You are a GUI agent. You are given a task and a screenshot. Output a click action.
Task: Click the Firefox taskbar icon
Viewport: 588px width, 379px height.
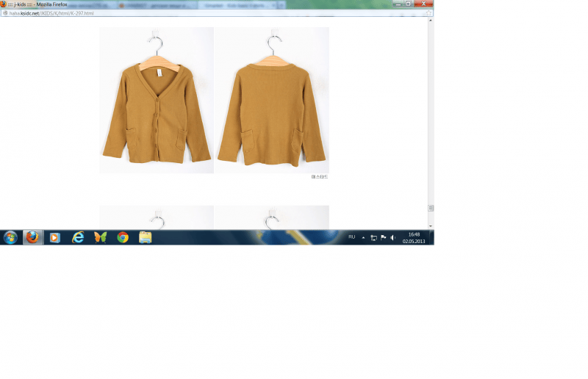tap(32, 238)
